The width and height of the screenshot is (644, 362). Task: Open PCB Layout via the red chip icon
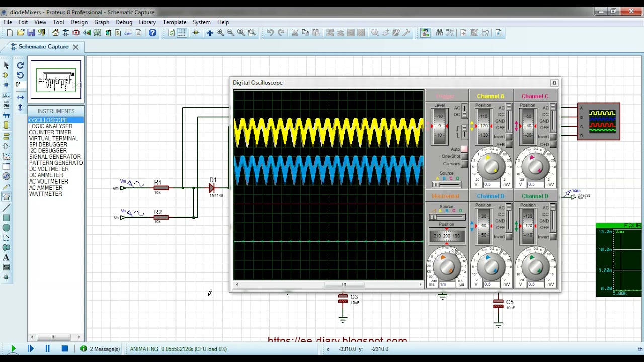76,33
